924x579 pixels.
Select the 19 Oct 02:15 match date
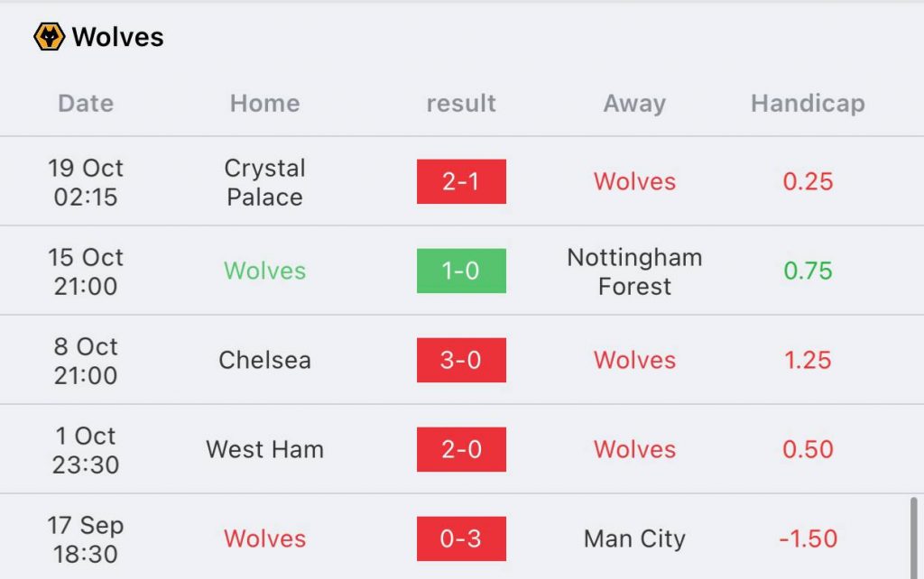(86, 182)
